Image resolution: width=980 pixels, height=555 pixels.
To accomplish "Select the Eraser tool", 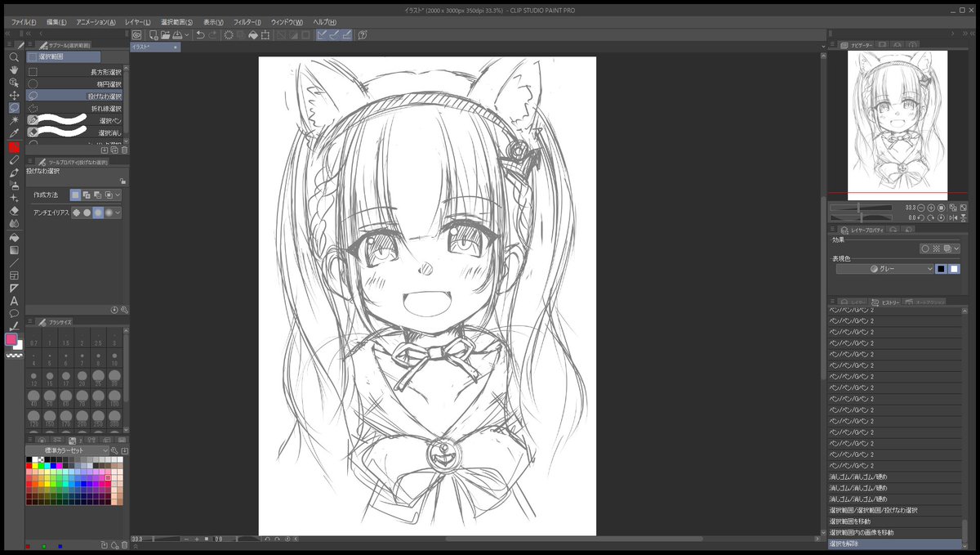I will coord(14,211).
